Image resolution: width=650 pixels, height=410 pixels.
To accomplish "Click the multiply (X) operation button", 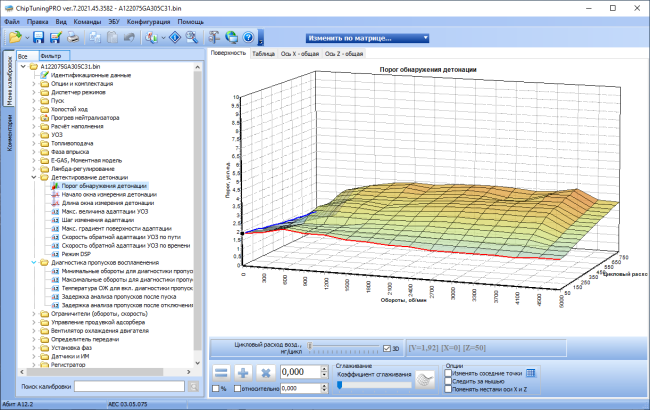I will point(266,373).
